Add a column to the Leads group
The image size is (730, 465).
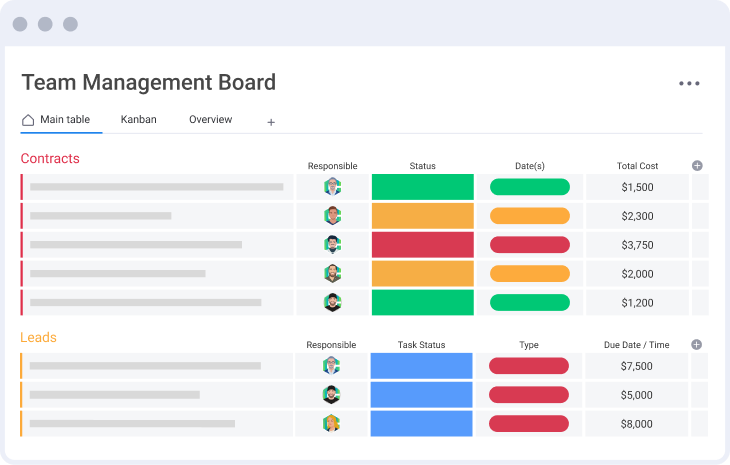coord(697,345)
